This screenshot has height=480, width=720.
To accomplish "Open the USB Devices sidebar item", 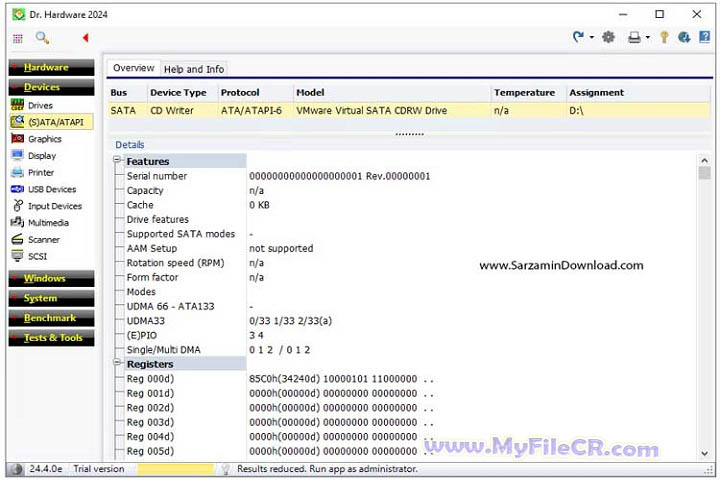I will [x=52, y=189].
